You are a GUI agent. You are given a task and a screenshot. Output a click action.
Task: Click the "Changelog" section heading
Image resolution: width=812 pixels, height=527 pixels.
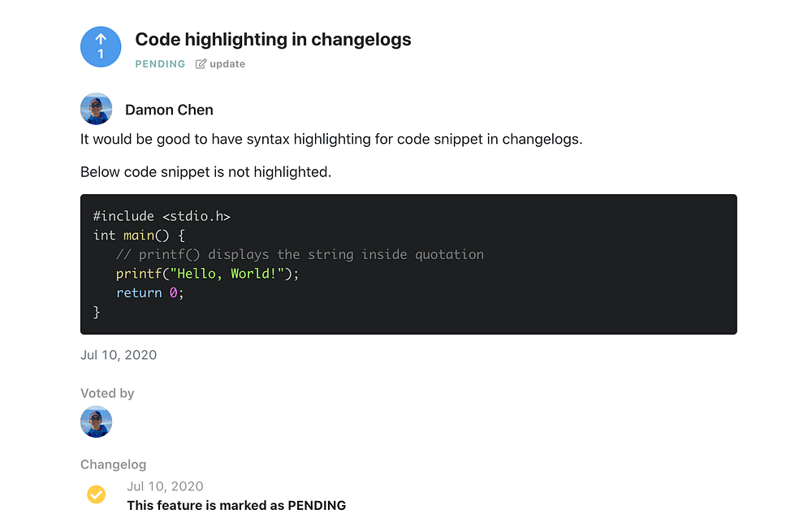(x=113, y=464)
